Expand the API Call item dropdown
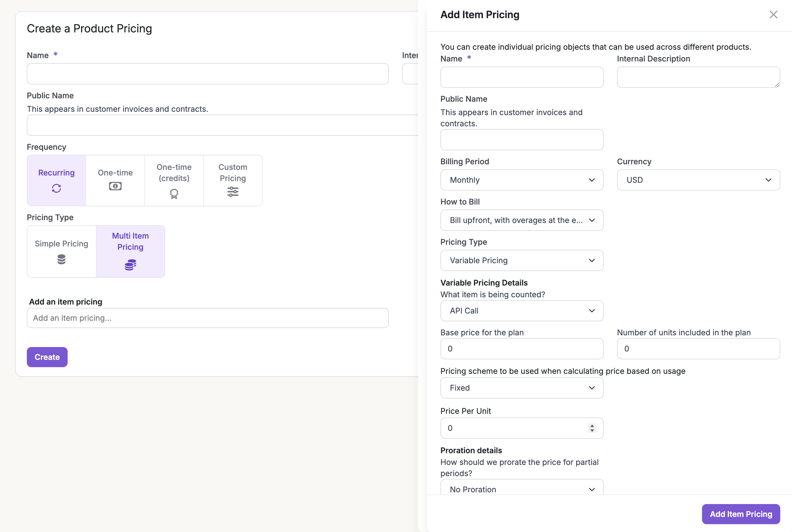This screenshot has width=792, height=532. (x=521, y=310)
